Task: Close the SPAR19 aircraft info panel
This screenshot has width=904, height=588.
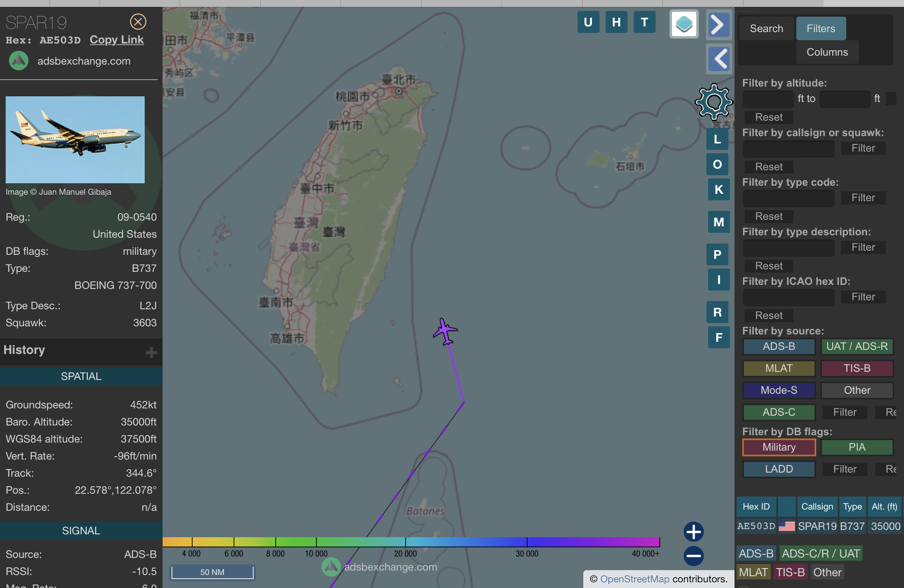Action: [x=138, y=22]
